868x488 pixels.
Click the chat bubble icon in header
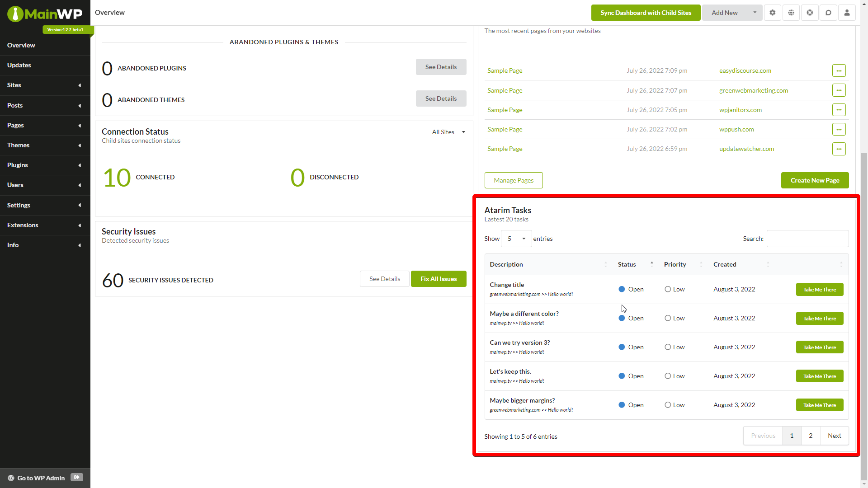[x=828, y=13]
